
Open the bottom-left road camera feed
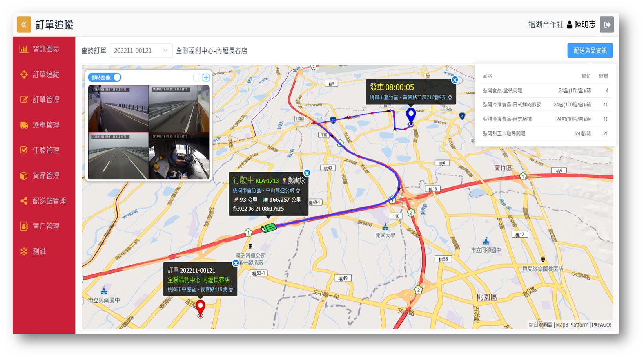point(118,156)
